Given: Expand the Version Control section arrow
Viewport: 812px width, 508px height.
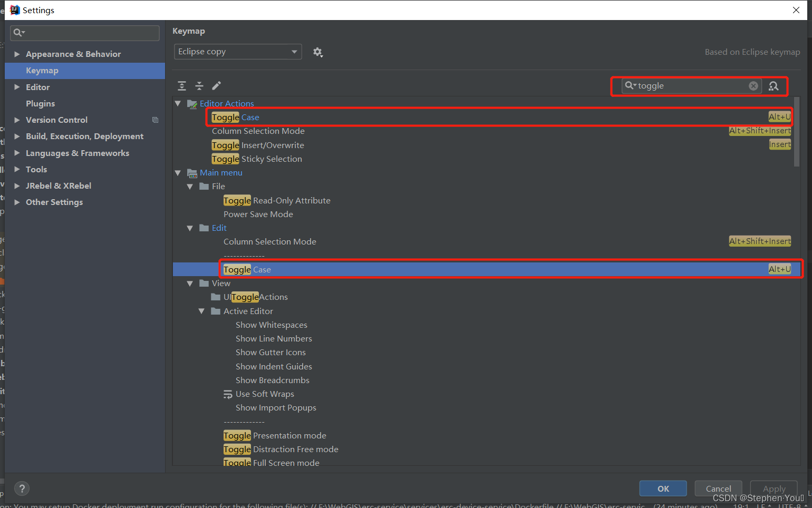Looking at the screenshot, I should pyautogui.click(x=17, y=120).
